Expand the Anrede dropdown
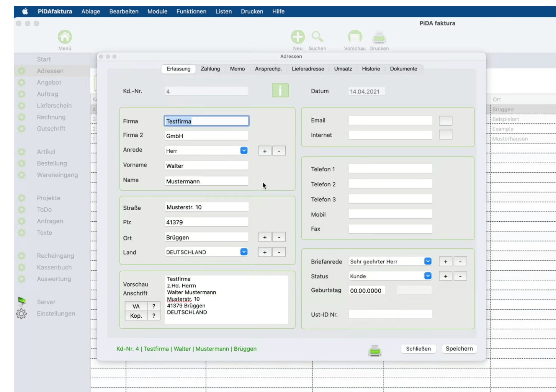The width and height of the screenshot is (556, 392). 244,151
